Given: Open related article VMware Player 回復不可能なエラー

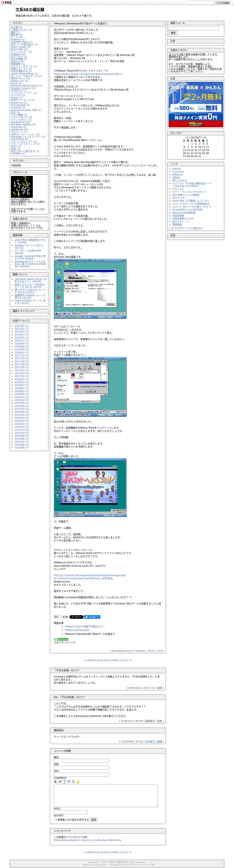Looking at the screenshot, I should (85, 626).
